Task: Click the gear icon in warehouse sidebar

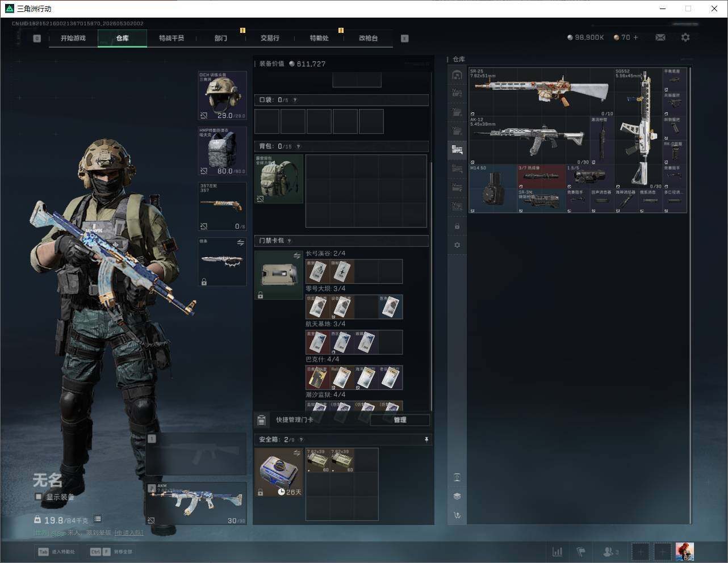Action: coord(457,245)
